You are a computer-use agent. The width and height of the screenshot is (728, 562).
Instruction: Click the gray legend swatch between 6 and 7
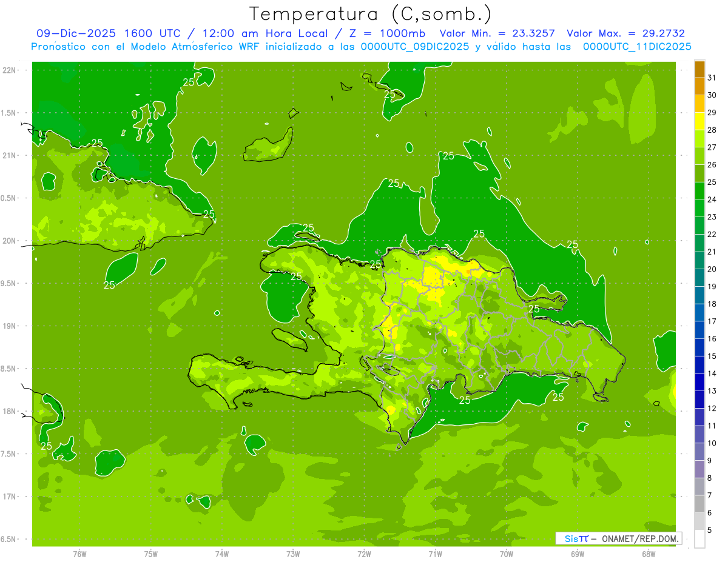click(699, 504)
